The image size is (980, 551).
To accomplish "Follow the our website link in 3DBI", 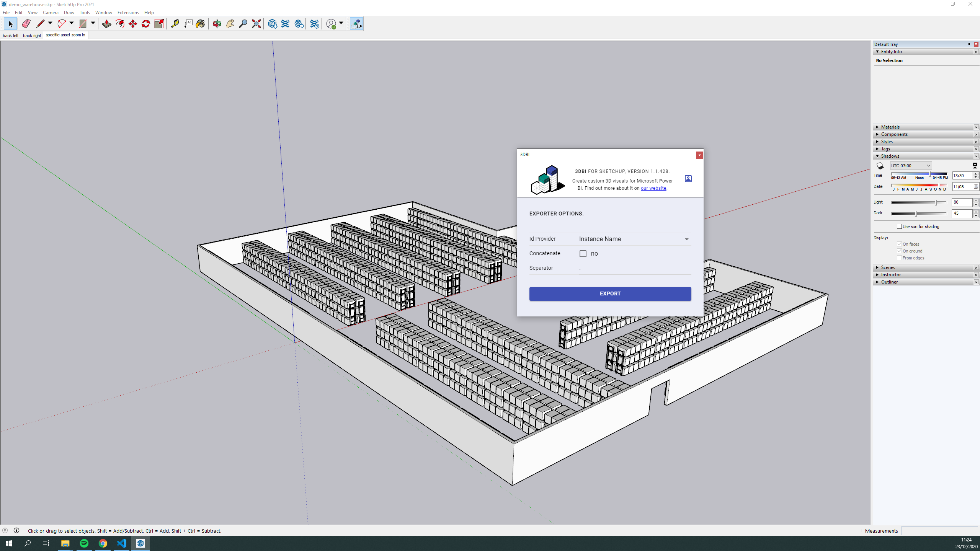I will click(x=653, y=188).
